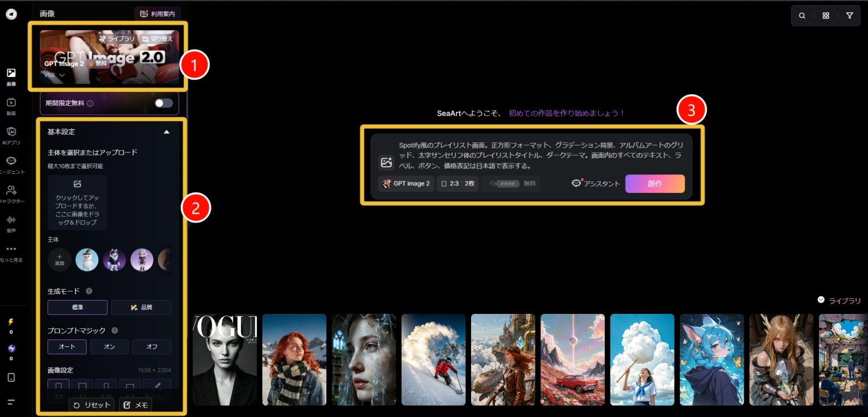Open the red vintage car flower field thumbnail
Viewport: 868px width, 417px height.
pyautogui.click(x=572, y=360)
